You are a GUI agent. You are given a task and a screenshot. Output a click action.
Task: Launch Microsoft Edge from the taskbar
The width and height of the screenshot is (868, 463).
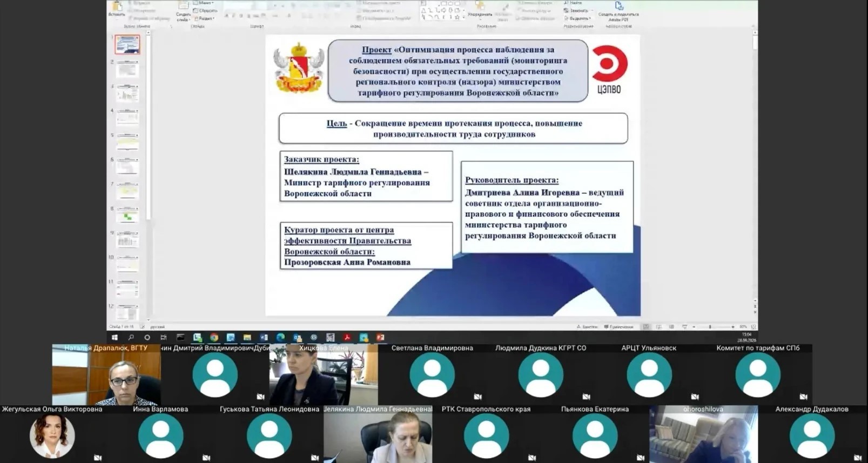tap(281, 338)
